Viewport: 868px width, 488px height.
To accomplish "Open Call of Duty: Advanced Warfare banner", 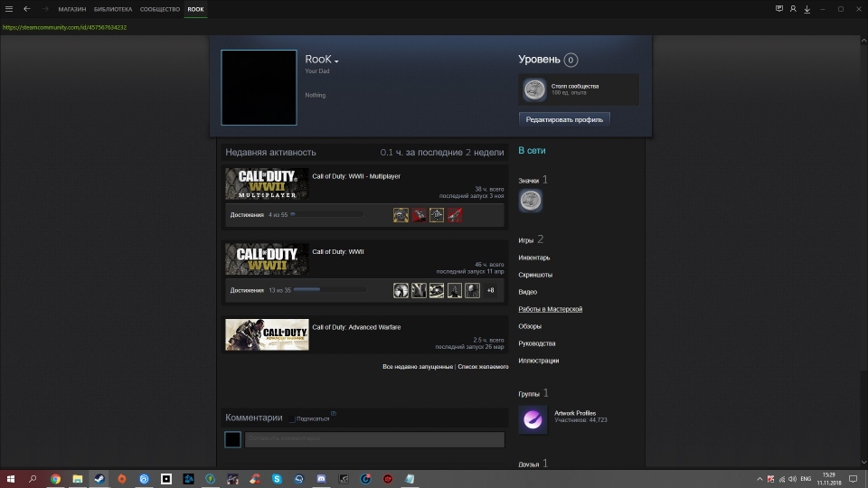I will click(267, 334).
